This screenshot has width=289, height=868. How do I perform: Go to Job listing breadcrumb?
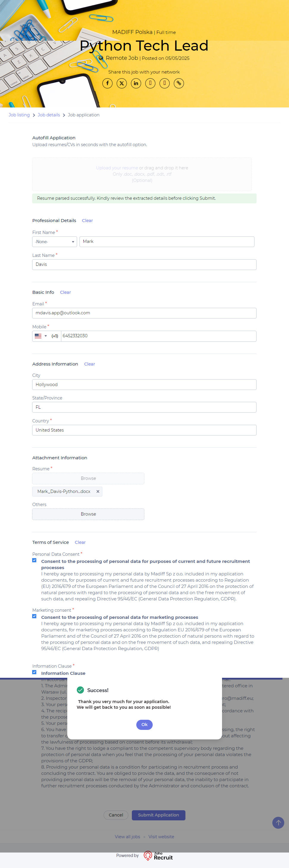point(19,115)
